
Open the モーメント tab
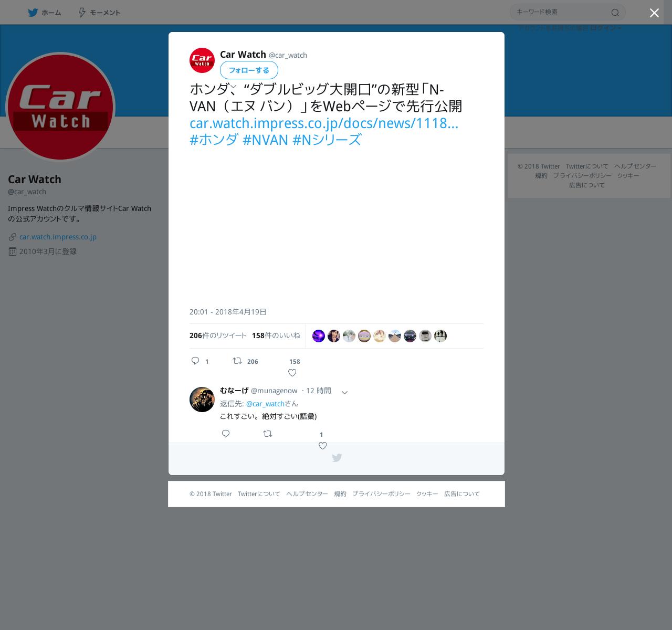[99, 13]
